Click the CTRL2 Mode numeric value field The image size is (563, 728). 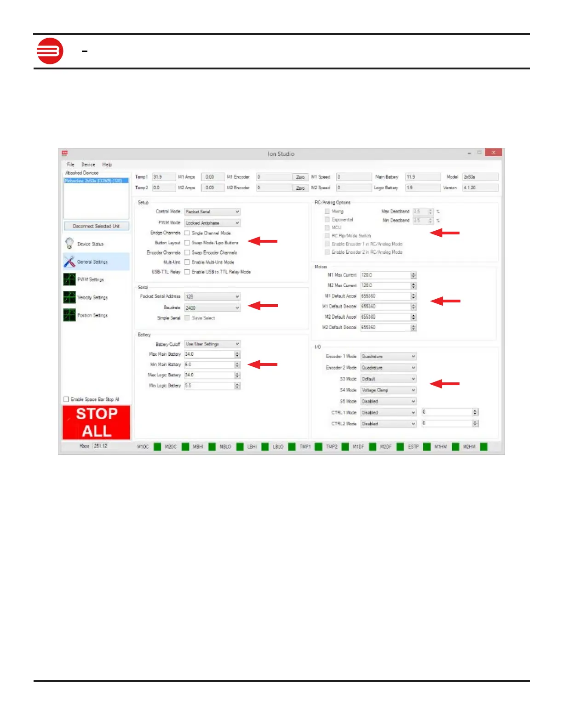pos(447,423)
